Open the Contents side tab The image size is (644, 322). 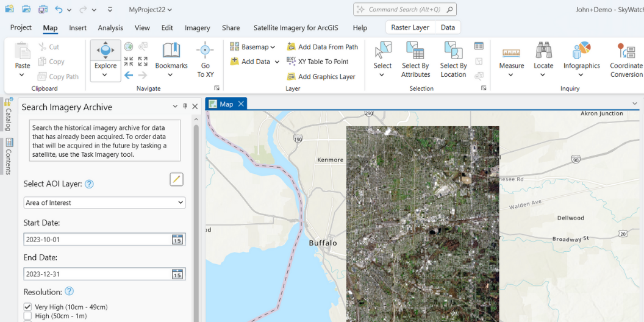click(x=9, y=157)
